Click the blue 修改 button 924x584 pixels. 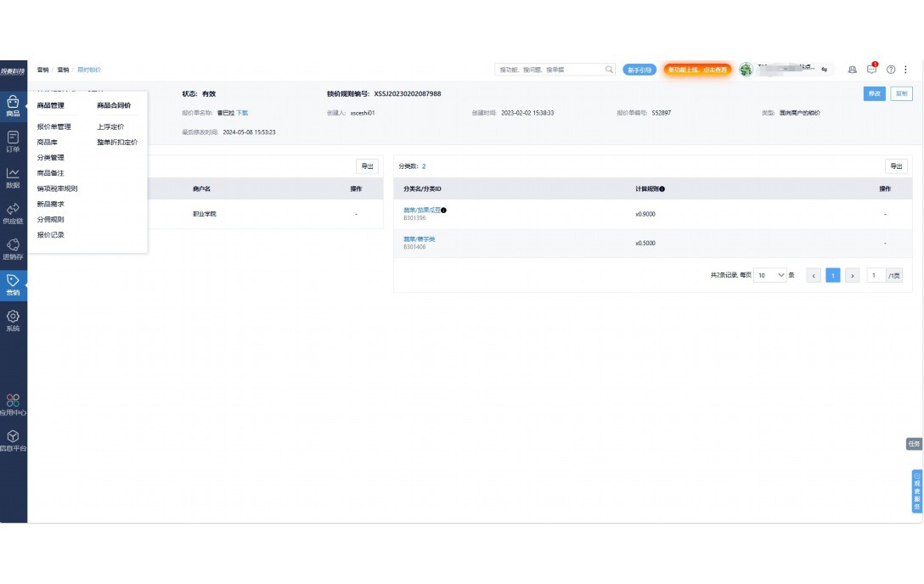pyautogui.click(x=873, y=93)
